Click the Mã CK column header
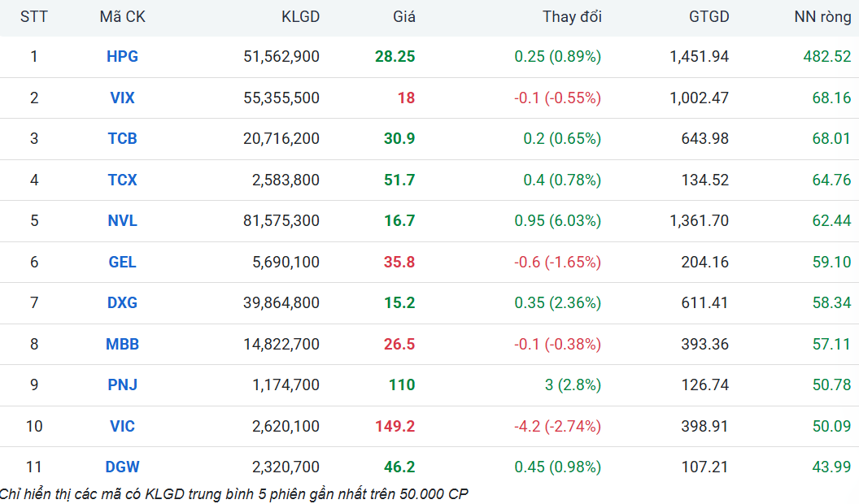This screenshot has height=504, width=859. tap(122, 17)
